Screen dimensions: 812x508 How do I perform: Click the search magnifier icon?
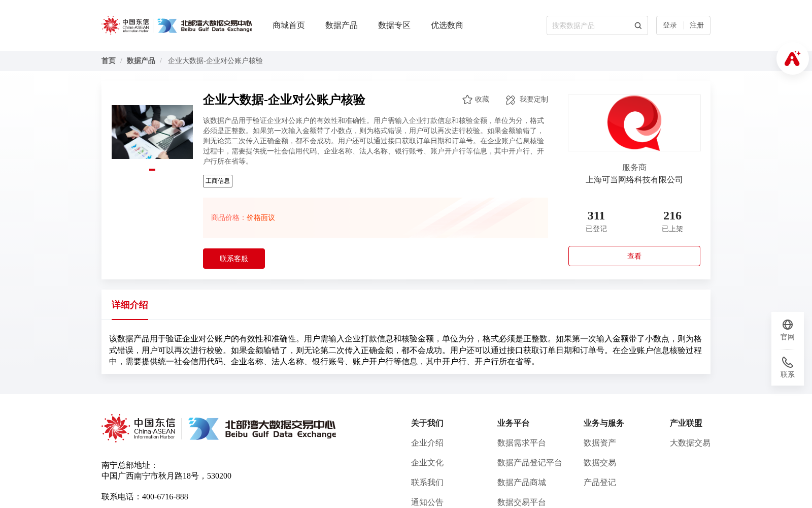click(638, 25)
